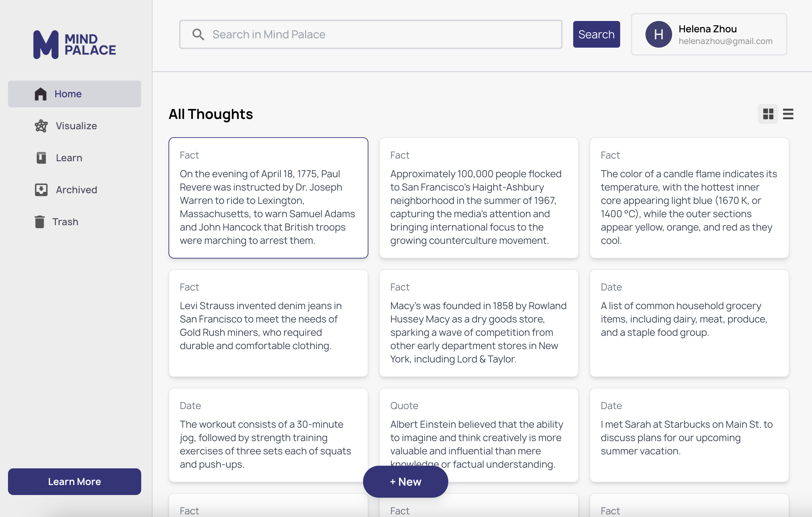Switch to grid view of thoughts

(768, 114)
